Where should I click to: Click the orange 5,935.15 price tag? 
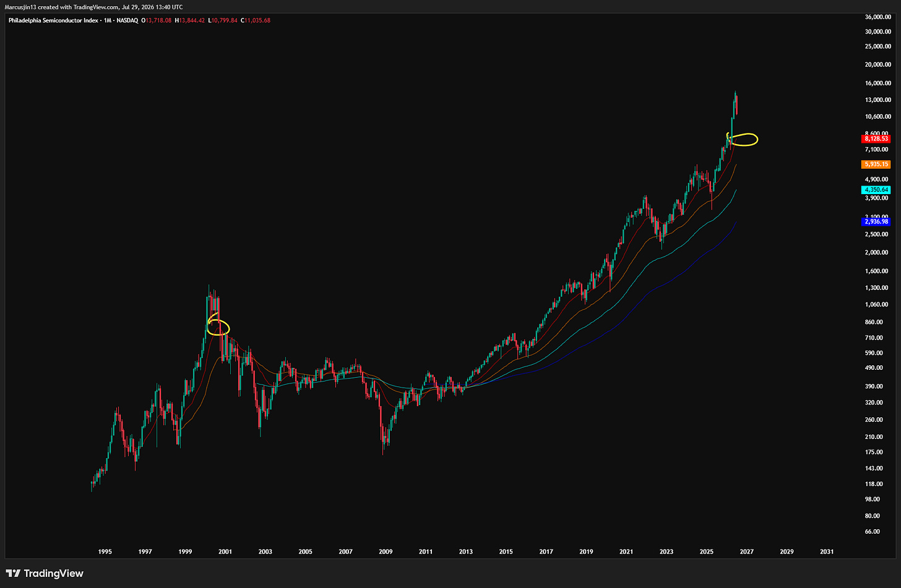pos(876,164)
